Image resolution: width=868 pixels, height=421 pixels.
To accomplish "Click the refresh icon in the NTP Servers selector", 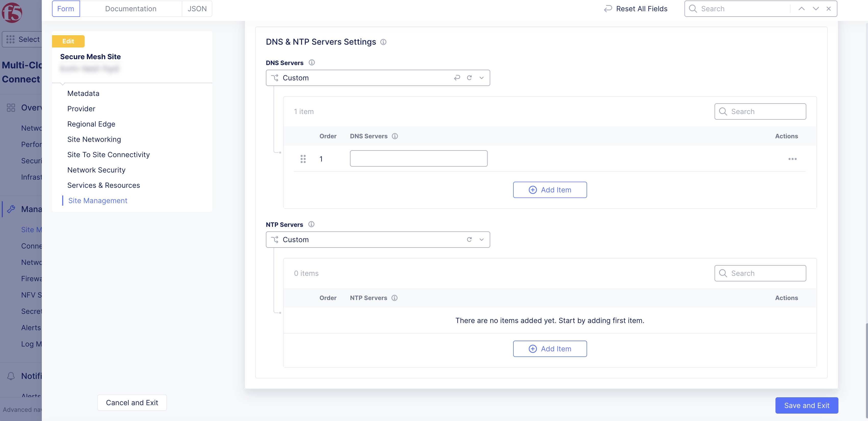I will (x=469, y=240).
